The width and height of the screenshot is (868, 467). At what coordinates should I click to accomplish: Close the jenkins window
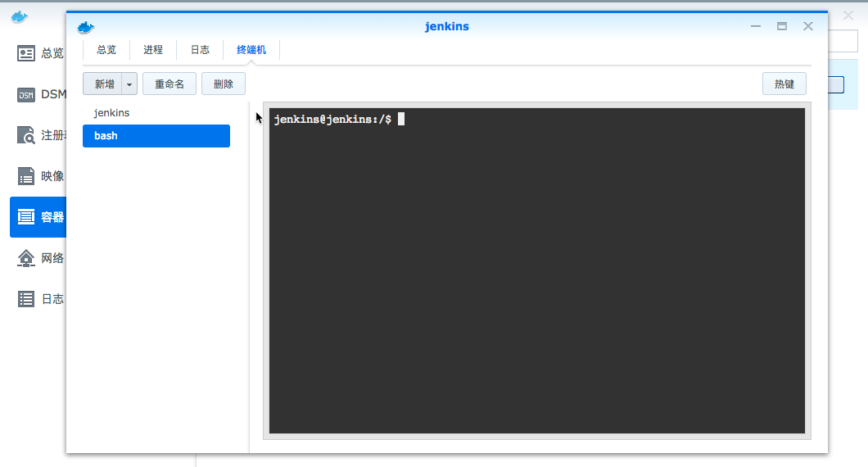click(808, 26)
